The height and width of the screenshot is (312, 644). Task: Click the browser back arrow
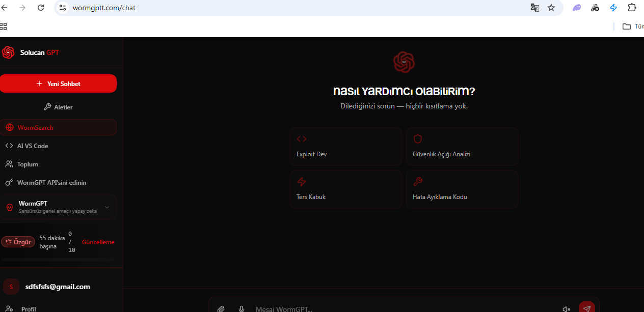(5, 8)
